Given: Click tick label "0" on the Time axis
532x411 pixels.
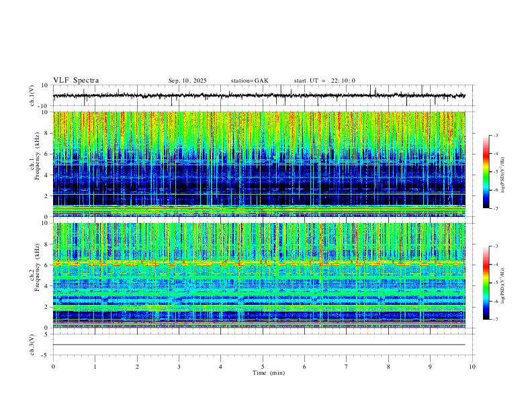Looking at the screenshot, I should point(53,367).
